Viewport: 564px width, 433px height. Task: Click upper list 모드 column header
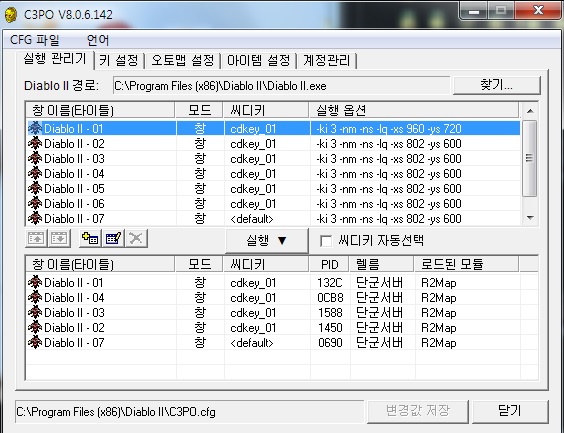pyautogui.click(x=199, y=110)
